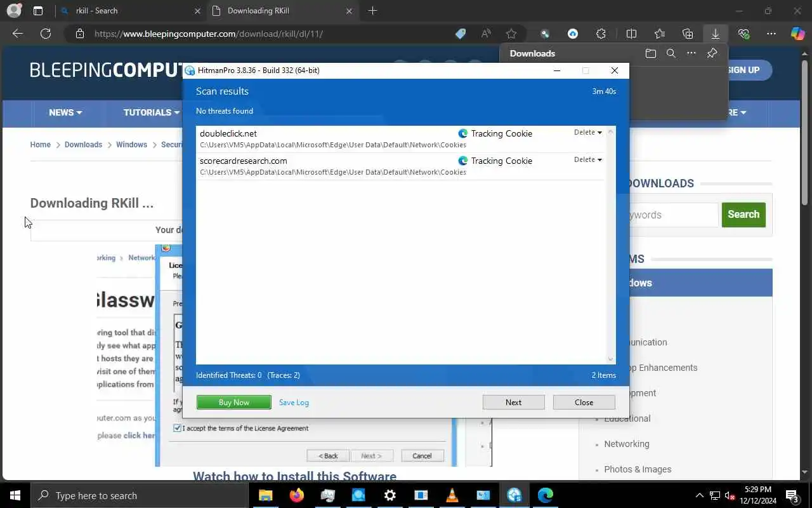Click Save Log link
This screenshot has height=508, width=812.
[294, 403]
